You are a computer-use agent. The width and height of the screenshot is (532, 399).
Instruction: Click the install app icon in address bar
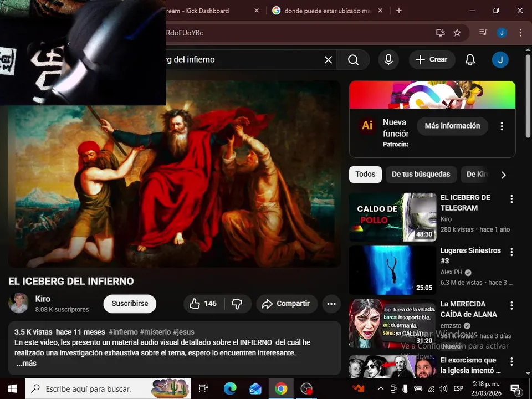point(441,33)
